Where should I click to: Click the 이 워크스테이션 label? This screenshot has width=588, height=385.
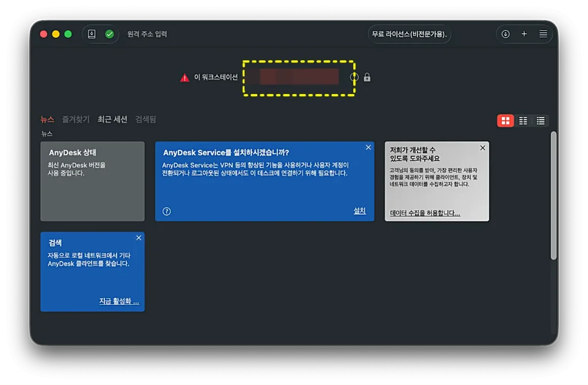coord(216,77)
